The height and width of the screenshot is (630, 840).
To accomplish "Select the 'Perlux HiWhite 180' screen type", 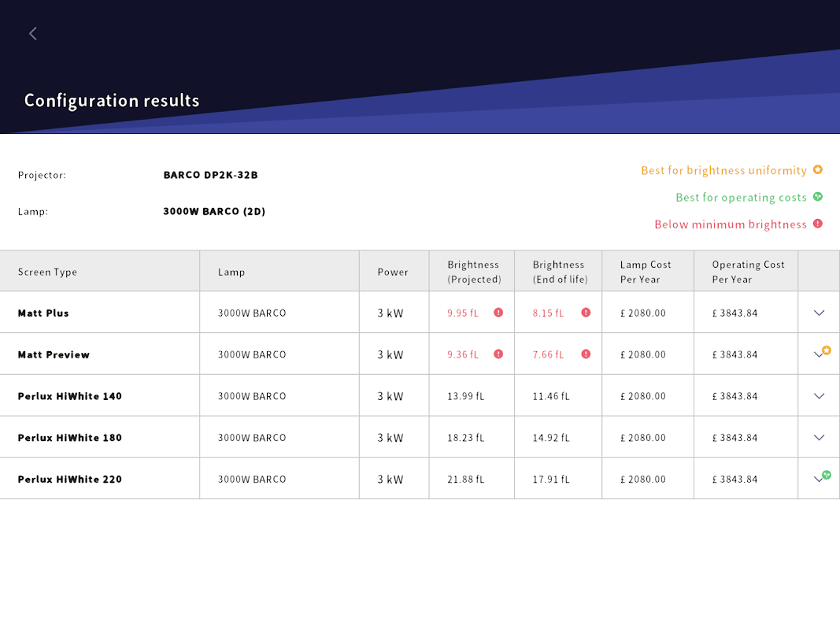I will tap(69, 438).
